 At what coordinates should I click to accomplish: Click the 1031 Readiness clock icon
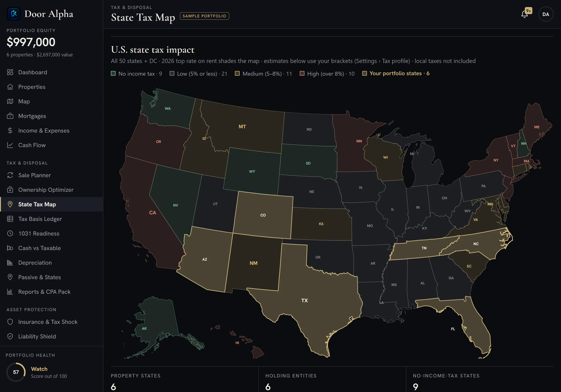tap(10, 233)
